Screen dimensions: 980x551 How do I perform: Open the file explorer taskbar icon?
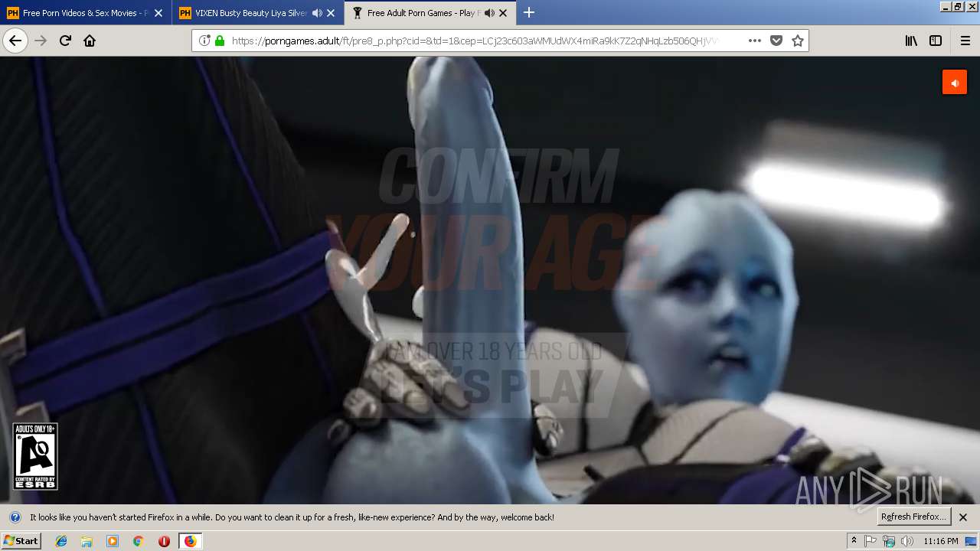click(x=87, y=541)
